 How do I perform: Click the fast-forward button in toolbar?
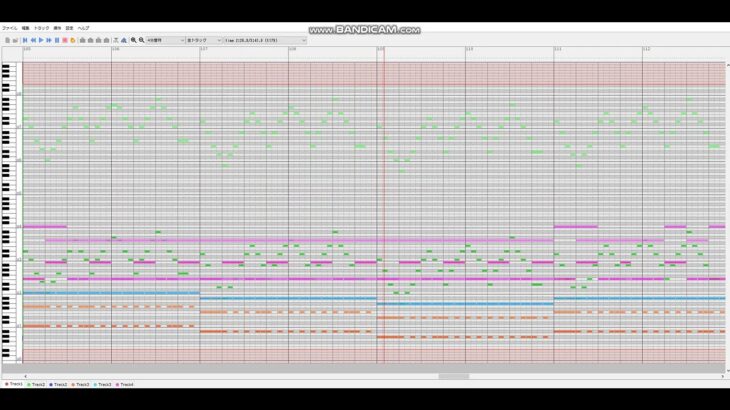point(49,40)
